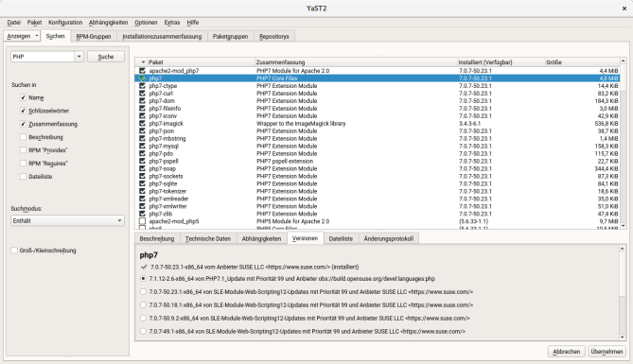
Task: Open the Technische Daten detail tab
Action: click(x=208, y=239)
